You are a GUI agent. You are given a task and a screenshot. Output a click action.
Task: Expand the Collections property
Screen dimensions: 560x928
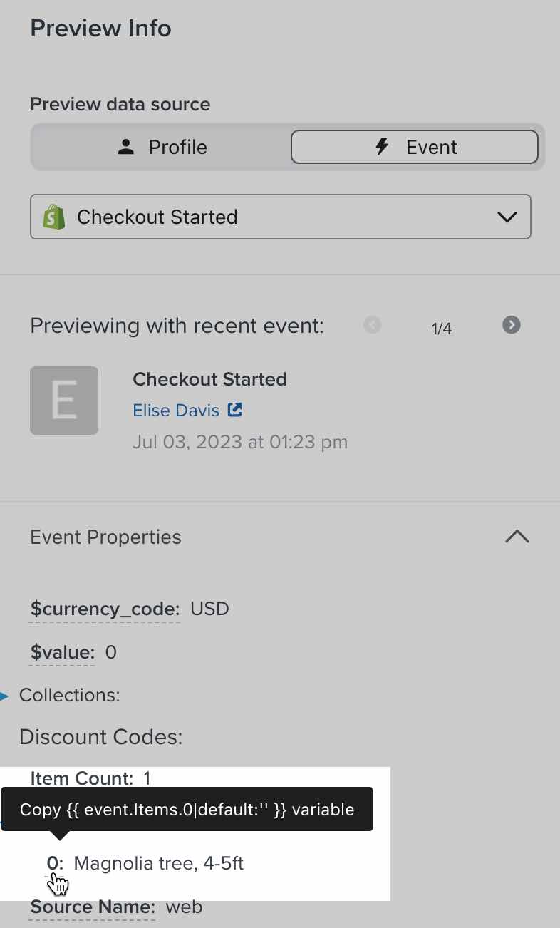click(x=5, y=695)
